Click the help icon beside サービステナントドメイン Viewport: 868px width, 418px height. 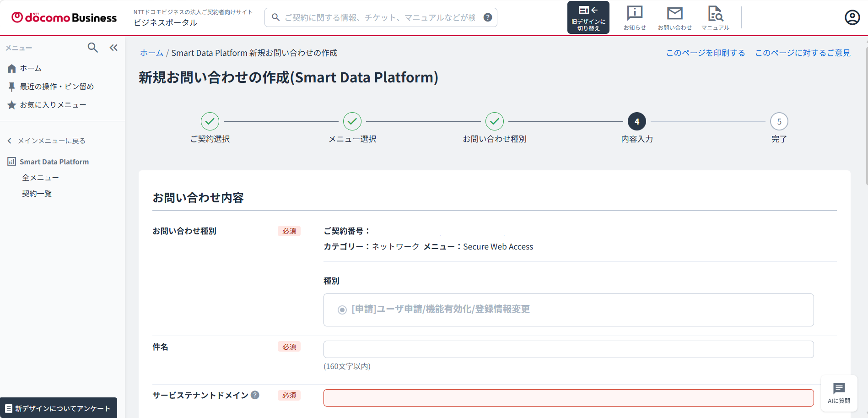[x=255, y=395]
